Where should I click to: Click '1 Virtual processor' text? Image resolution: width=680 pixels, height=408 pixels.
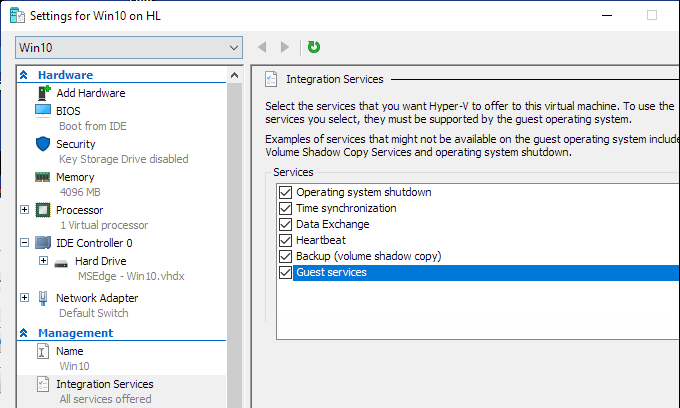tap(104, 225)
